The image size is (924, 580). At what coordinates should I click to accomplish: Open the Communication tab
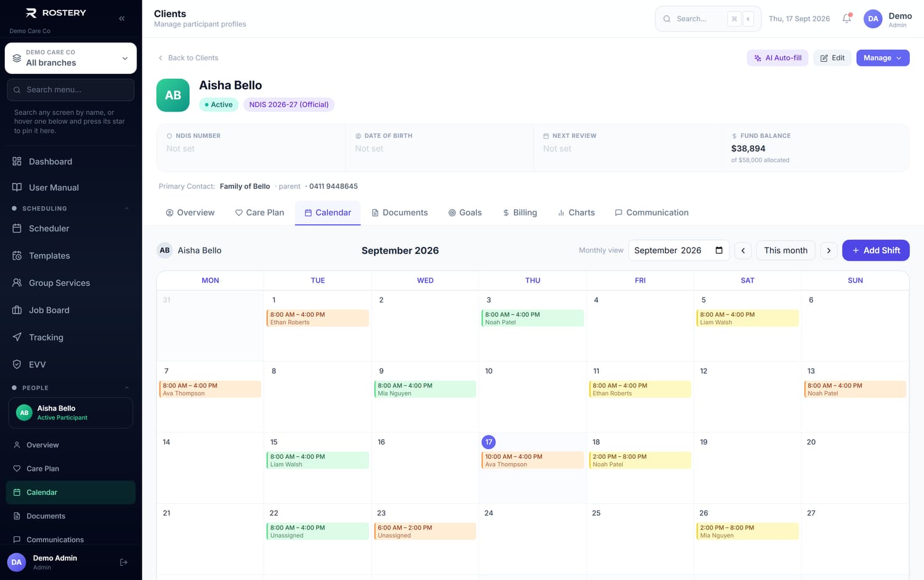(652, 212)
